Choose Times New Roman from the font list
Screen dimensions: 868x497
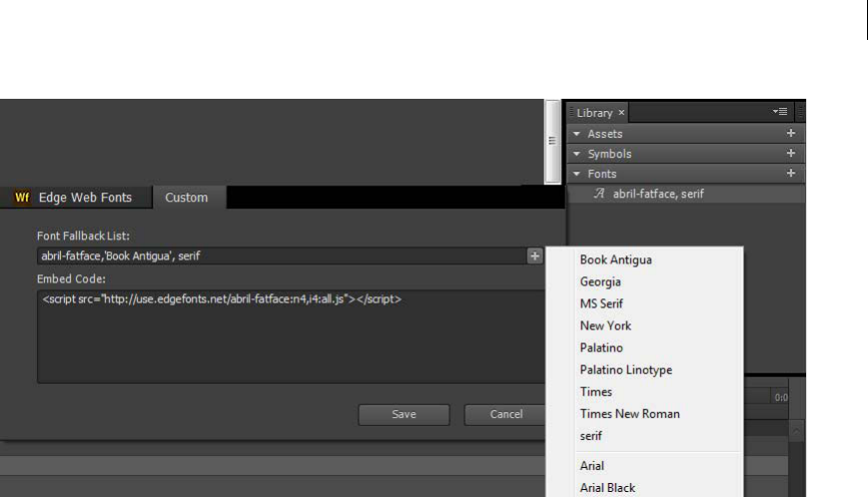(x=630, y=414)
